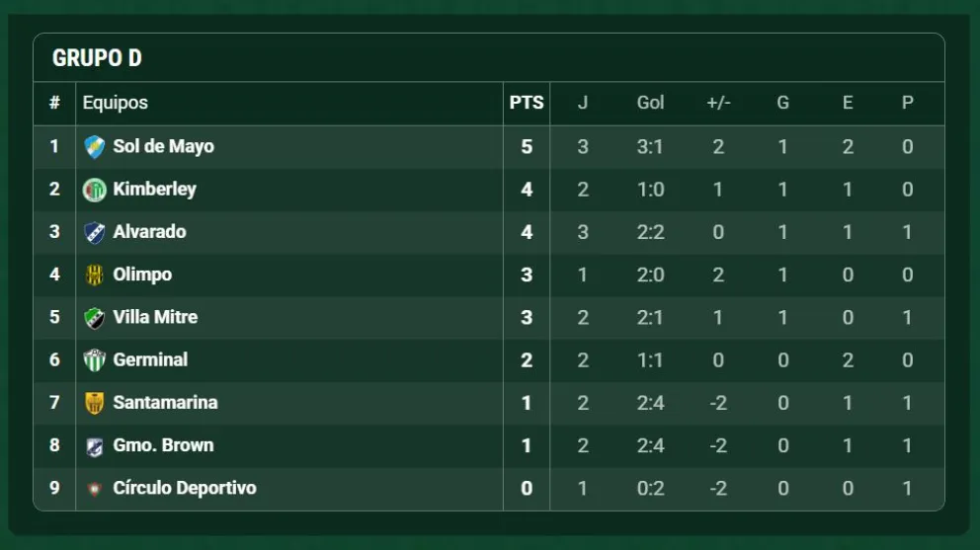Click the Equipos column header
The image size is (980, 550).
pyautogui.click(x=115, y=103)
